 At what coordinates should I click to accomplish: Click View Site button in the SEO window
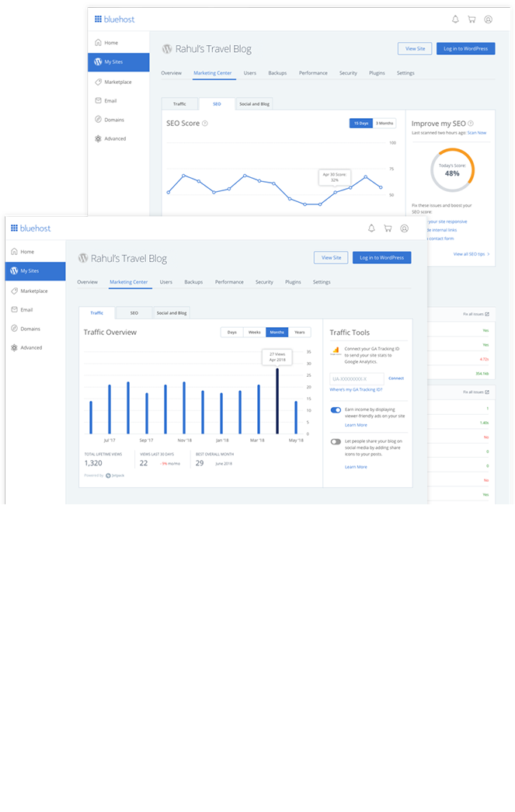click(x=415, y=49)
